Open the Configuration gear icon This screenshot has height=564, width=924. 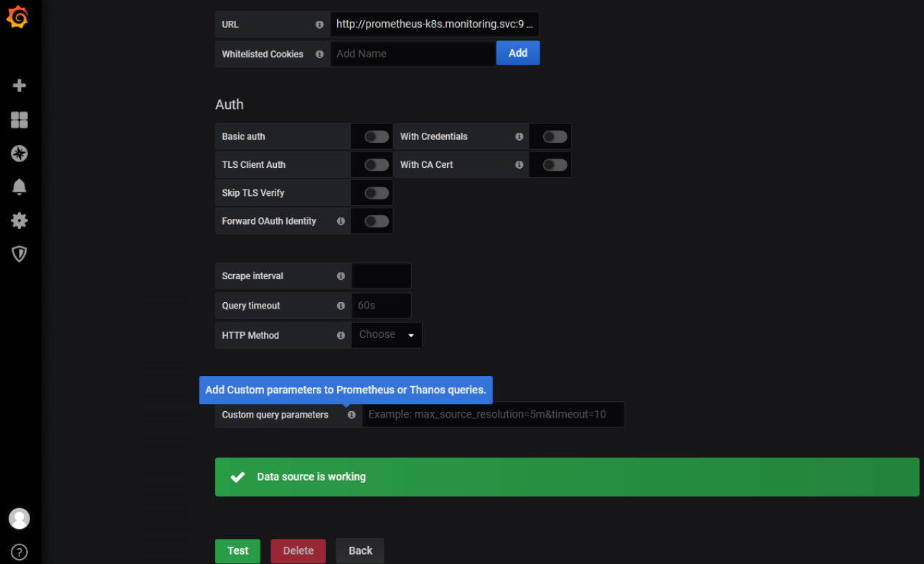(x=19, y=220)
